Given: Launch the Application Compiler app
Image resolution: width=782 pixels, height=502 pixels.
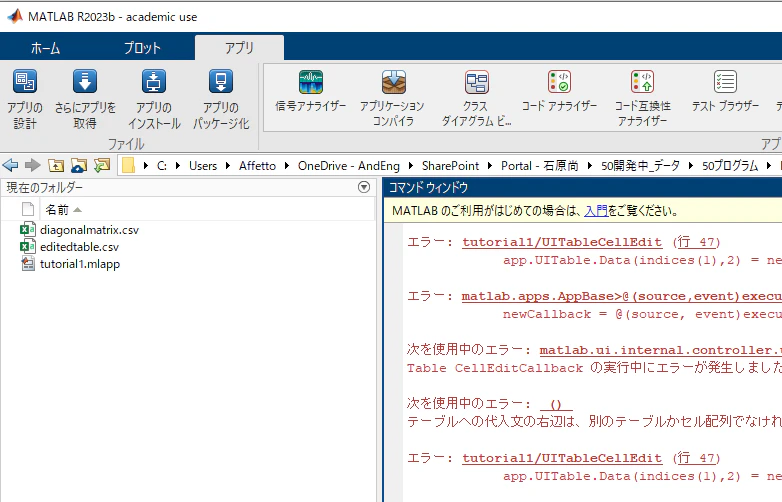Looking at the screenshot, I should point(392,99).
